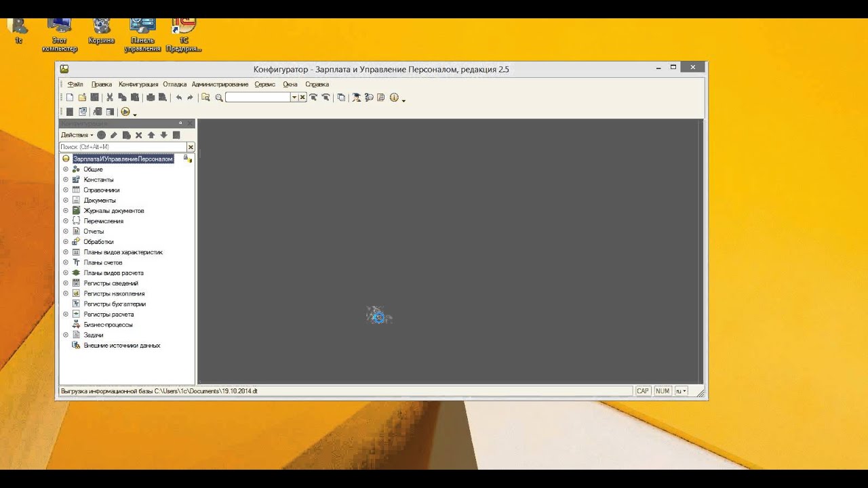Screen dimensions: 868x488
Task: Expand the Регистры сведений tree node
Action: (x=66, y=283)
